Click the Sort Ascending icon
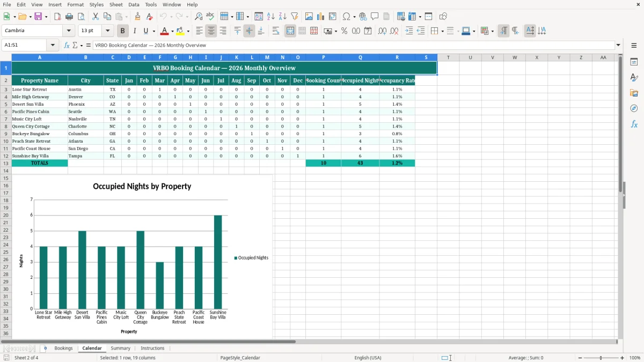Screen dimensions: 644x362 tap(270, 17)
